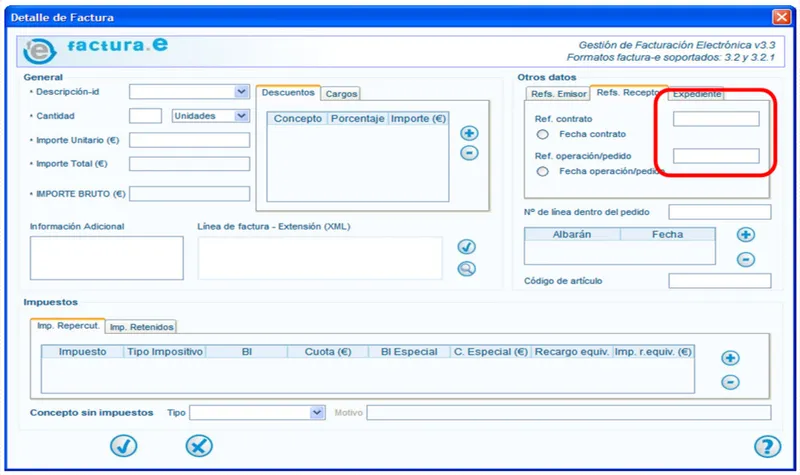
Task: Preview the XML extension with the magnifier icon
Action: 466,268
